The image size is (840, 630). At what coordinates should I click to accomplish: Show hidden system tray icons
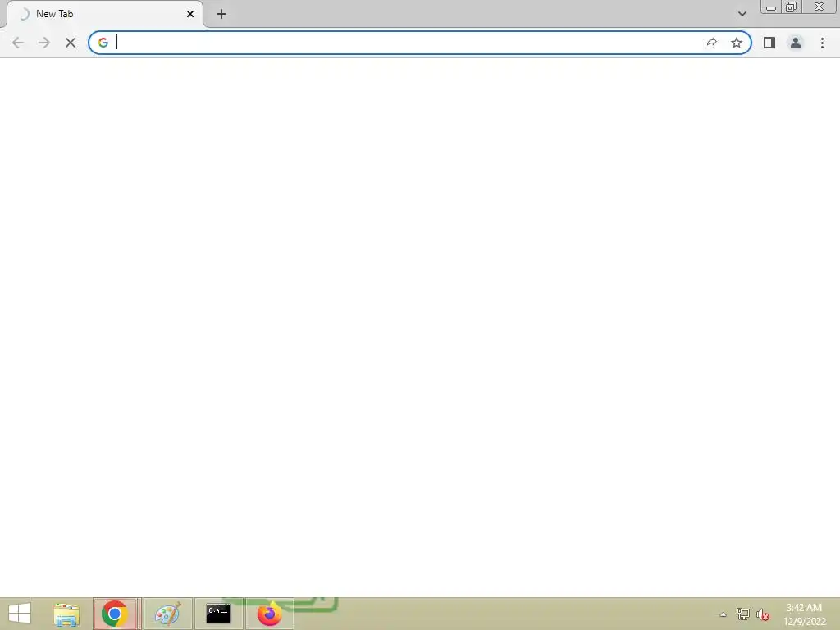pos(723,614)
